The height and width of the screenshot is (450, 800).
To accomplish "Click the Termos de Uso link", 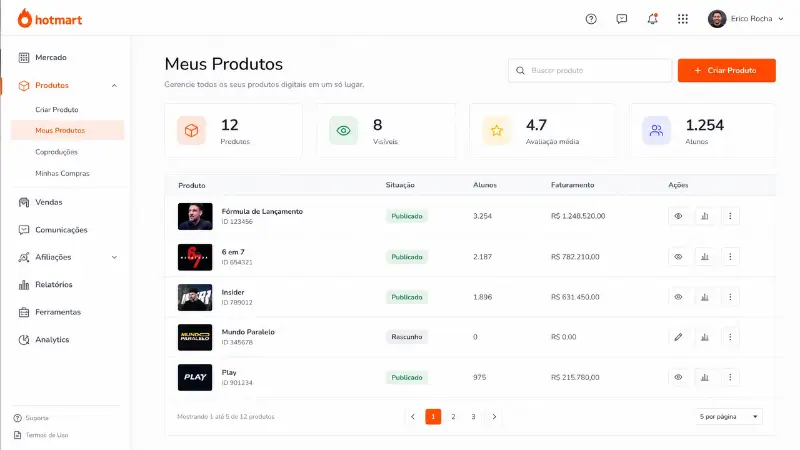I will (x=41, y=435).
